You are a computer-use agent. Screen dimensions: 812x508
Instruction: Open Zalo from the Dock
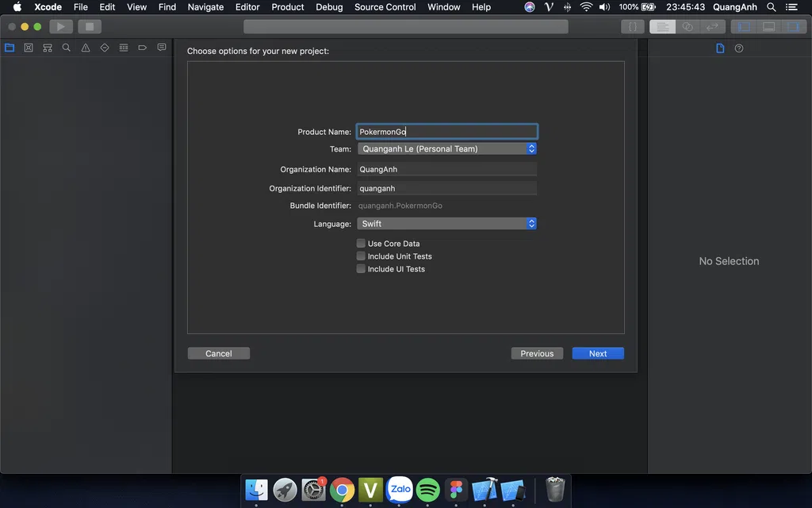coord(400,490)
